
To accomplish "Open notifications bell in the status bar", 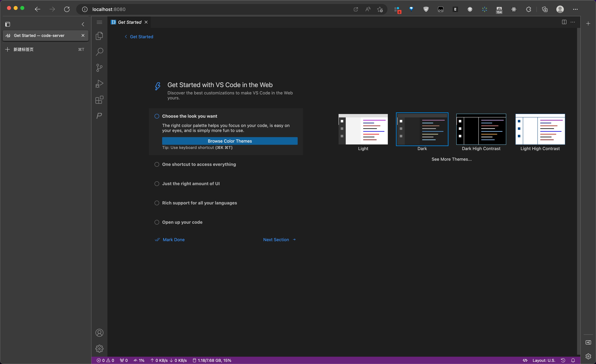I will pos(573,360).
